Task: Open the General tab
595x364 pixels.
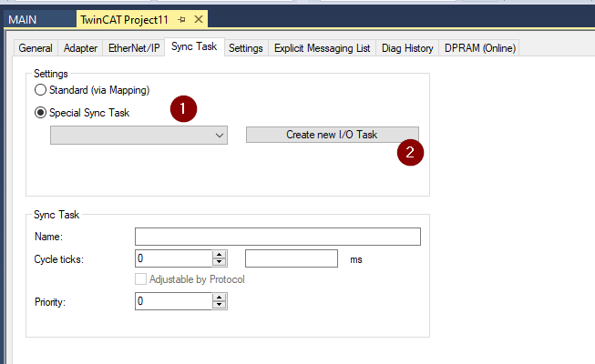Action: pos(36,48)
